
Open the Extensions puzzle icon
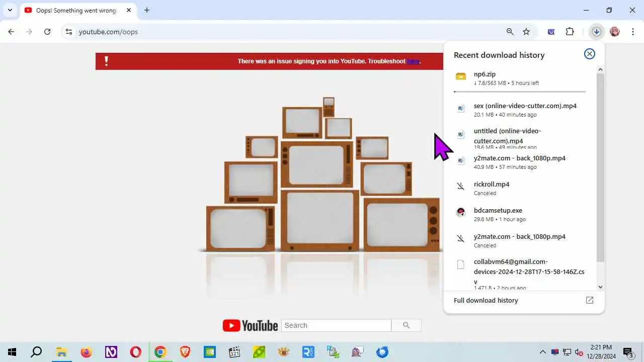tap(570, 32)
